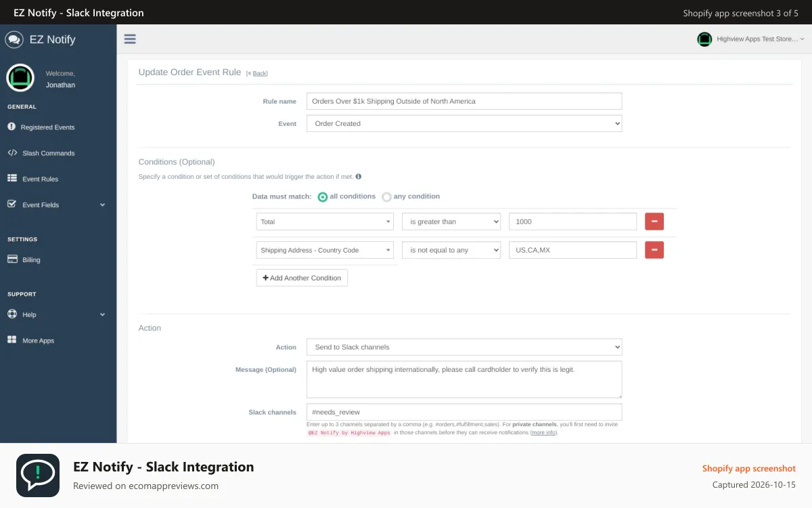Click the Event Rules list icon
This screenshot has width=812, height=508.
pyautogui.click(x=12, y=179)
